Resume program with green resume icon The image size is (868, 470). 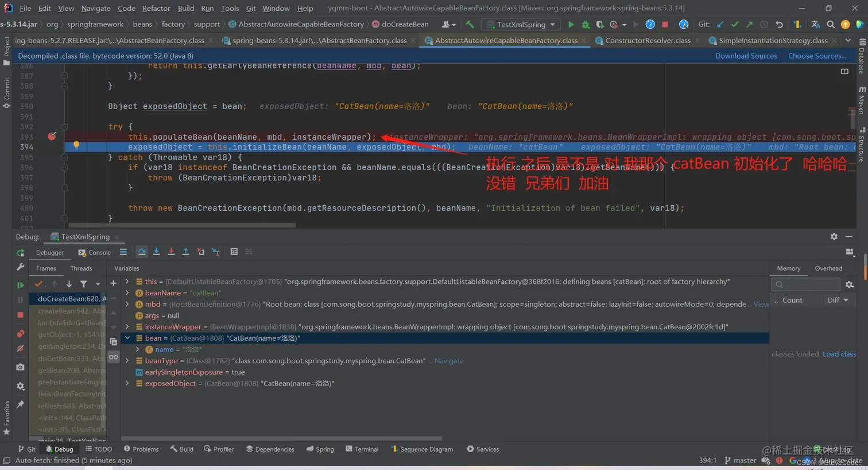click(x=21, y=284)
